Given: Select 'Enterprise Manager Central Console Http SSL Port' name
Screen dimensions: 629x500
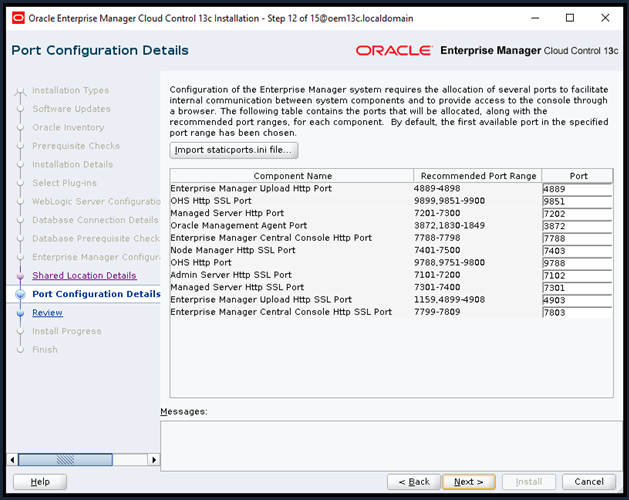Looking at the screenshot, I should tap(281, 312).
